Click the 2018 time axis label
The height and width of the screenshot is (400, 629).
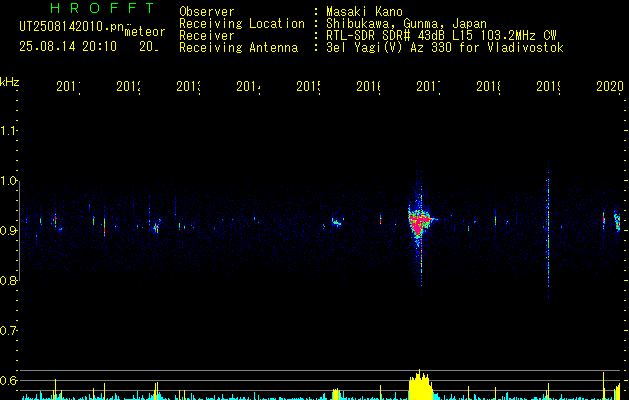(x=488, y=86)
